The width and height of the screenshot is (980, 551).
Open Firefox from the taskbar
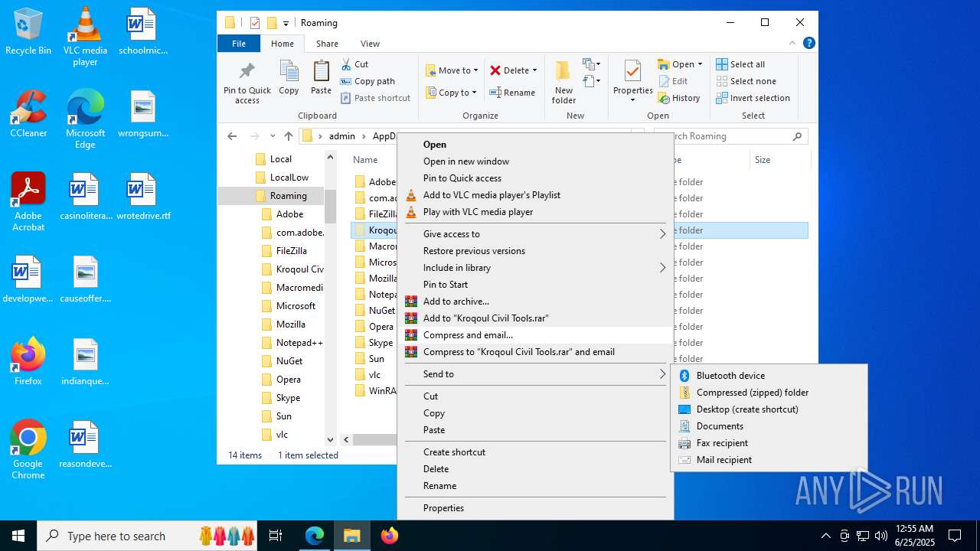pyautogui.click(x=390, y=536)
